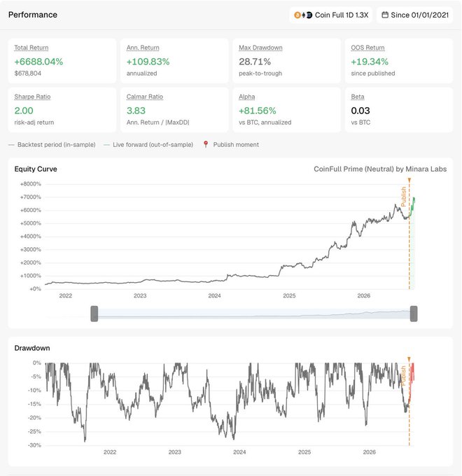
Task: Click the +81.56% alpha value
Action: click(x=258, y=111)
